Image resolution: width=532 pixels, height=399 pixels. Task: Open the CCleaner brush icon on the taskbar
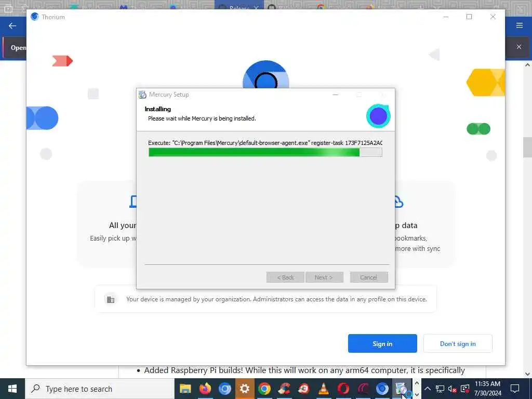284,389
